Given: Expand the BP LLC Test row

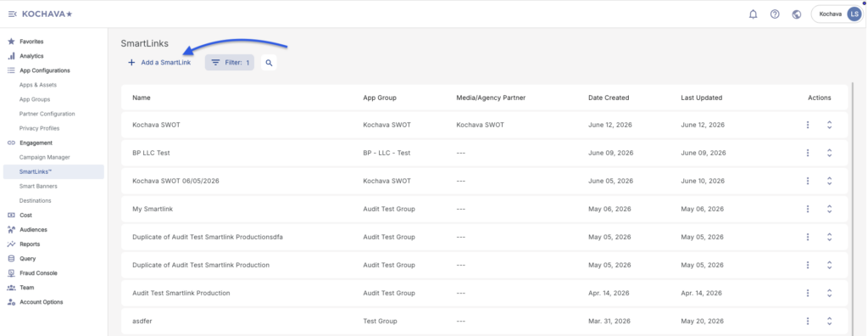Looking at the screenshot, I should 829,153.
